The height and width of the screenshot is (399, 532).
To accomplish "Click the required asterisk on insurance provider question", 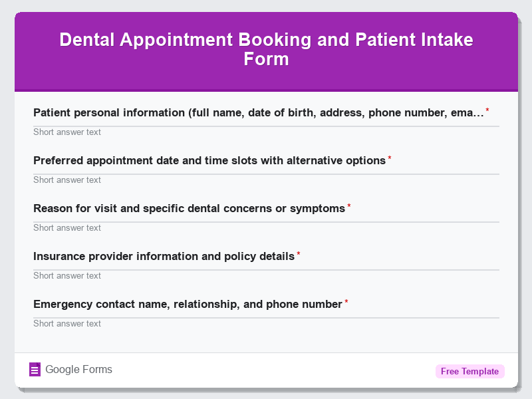I will pos(298,253).
